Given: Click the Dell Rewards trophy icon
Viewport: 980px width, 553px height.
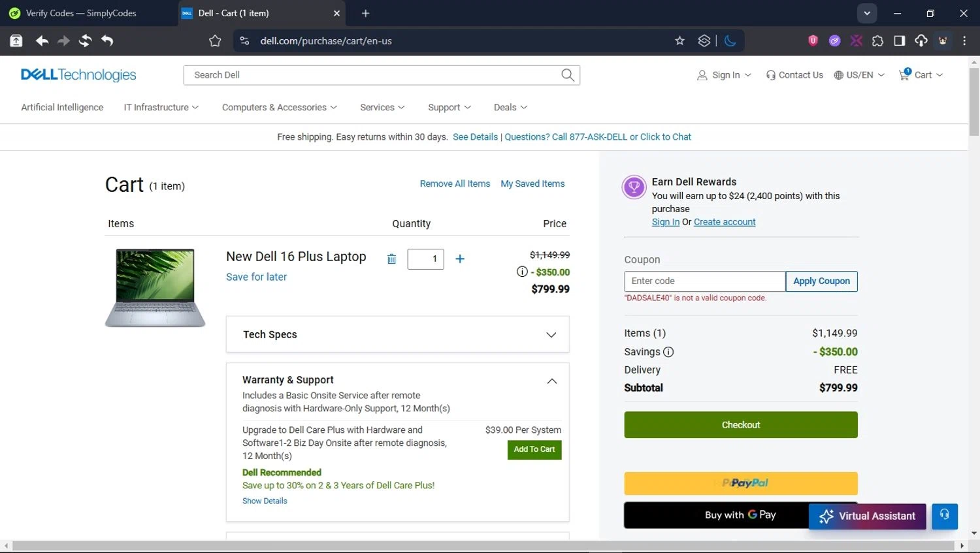Looking at the screenshot, I should (x=634, y=187).
